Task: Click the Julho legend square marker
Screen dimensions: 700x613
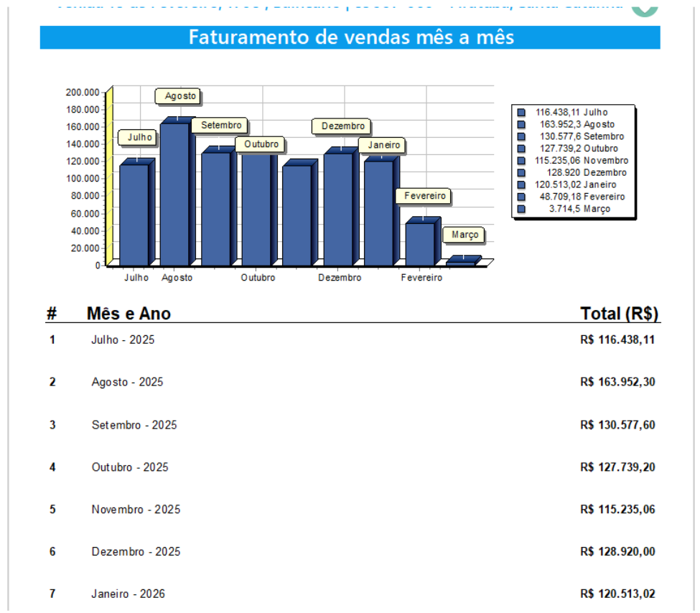Action: 521,113
